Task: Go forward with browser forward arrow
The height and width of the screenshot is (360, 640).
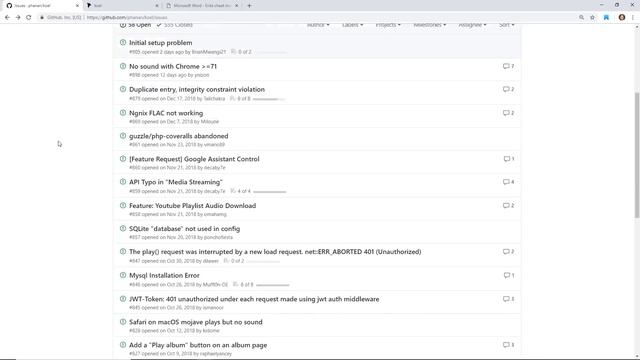Action: (x=18, y=18)
